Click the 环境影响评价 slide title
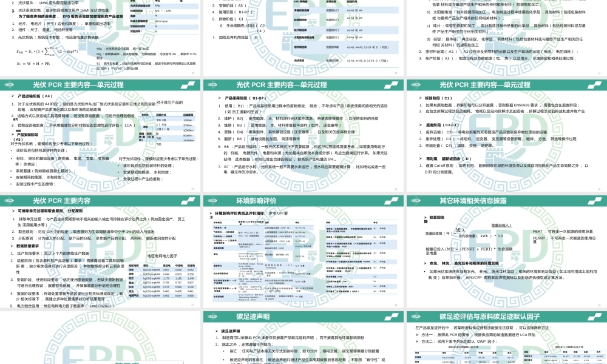 click(256, 201)
